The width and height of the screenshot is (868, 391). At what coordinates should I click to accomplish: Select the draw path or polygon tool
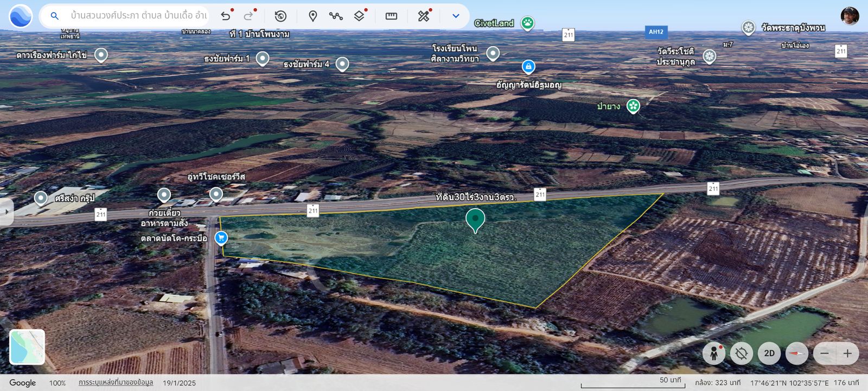(336, 16)
